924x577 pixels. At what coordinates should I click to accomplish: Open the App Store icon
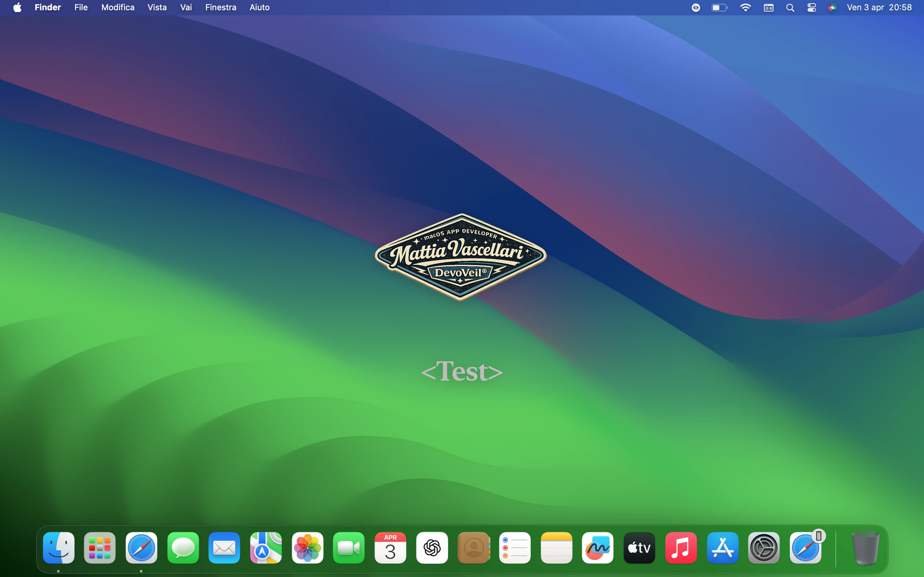coord(723,548)
